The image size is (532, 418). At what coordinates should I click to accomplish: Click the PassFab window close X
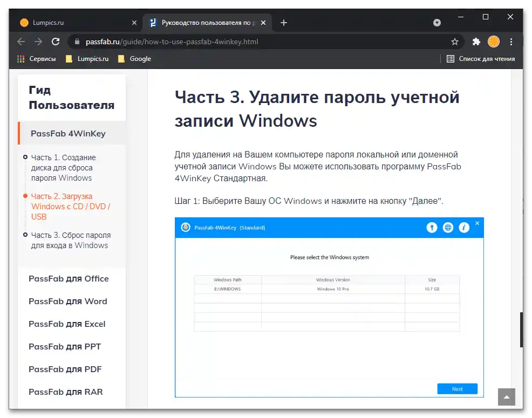point(477,223)
